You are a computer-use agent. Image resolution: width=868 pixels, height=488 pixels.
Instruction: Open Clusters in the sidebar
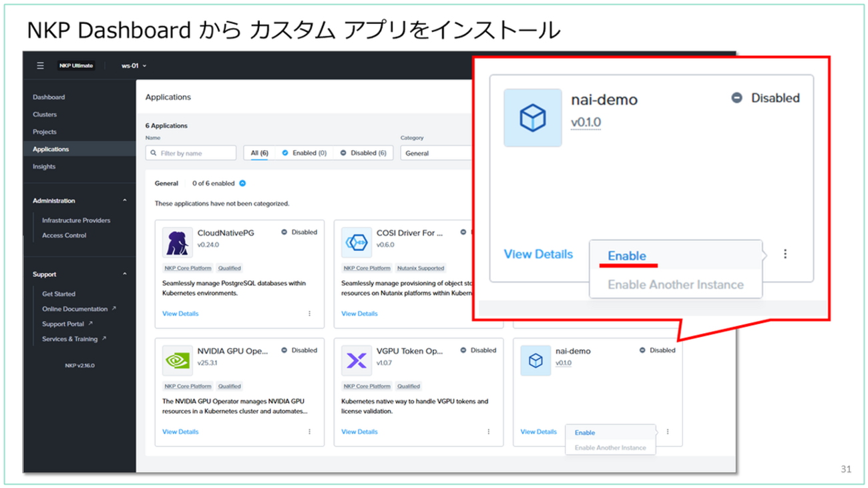point(45,115)
